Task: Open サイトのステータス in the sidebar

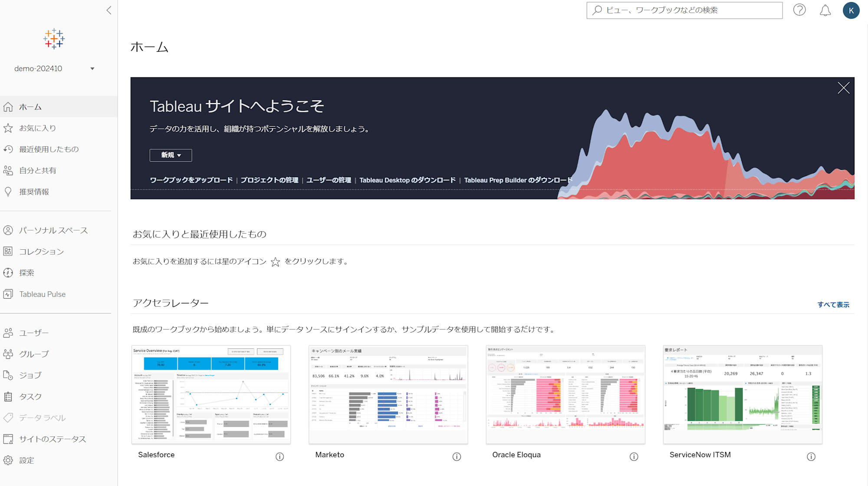Action: tap(53, 439)
